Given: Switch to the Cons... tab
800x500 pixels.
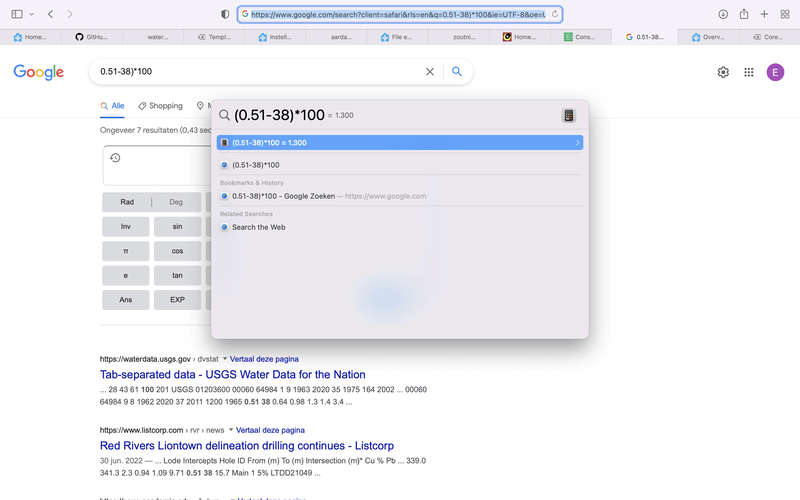Looking at the screenshot, I should (581, 37).
